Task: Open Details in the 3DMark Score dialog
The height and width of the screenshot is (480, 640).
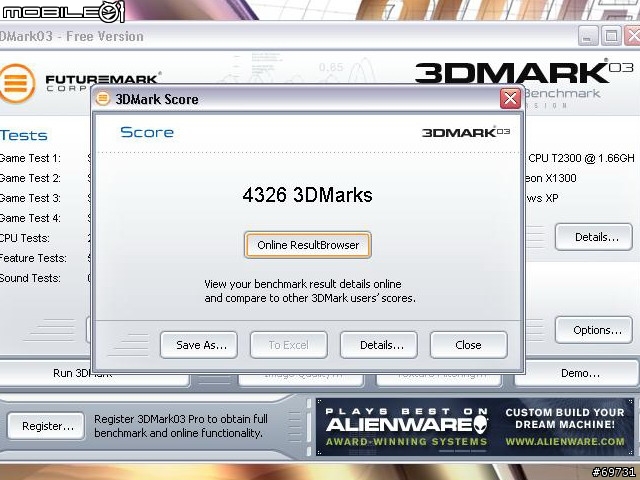Action: [x=379, y=345]
